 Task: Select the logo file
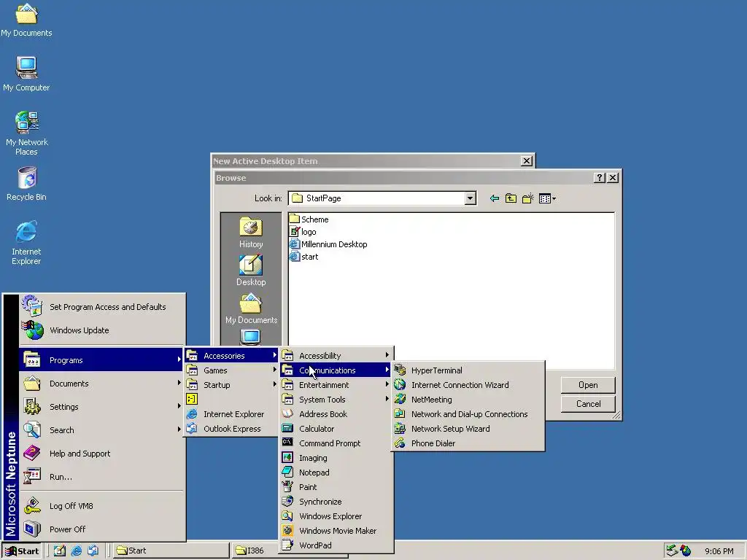tap(303, 232)
